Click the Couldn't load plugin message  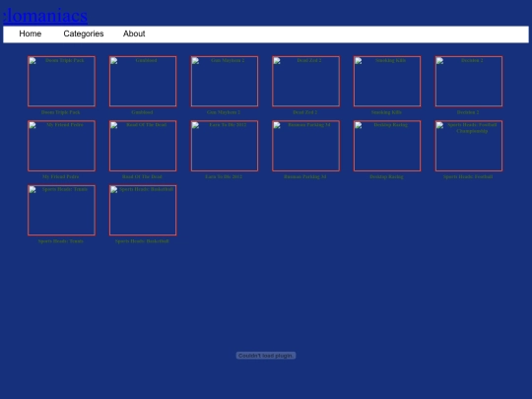click(266, 356)
